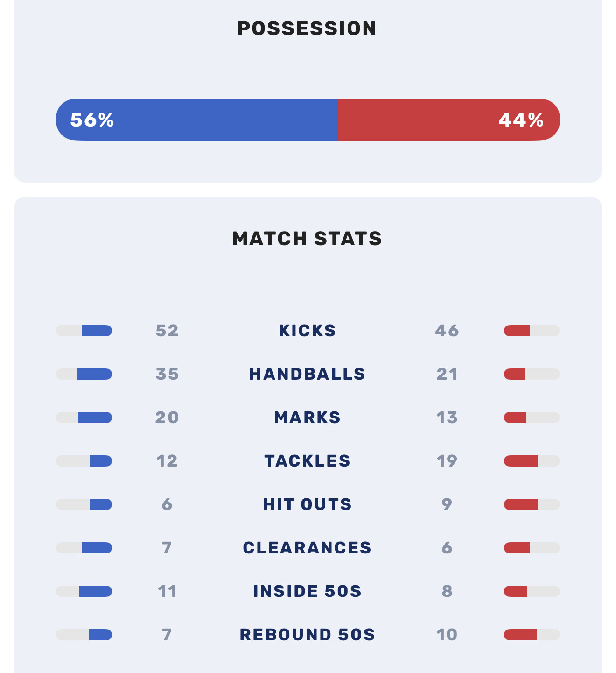Click the POSSESSION section heading

[x=307, y=28]
